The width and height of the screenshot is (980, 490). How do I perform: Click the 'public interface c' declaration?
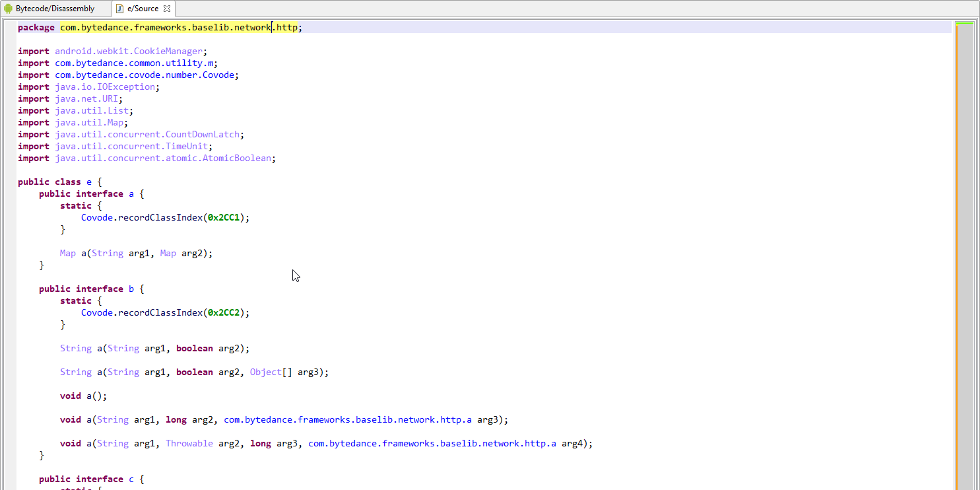(86, 479)
